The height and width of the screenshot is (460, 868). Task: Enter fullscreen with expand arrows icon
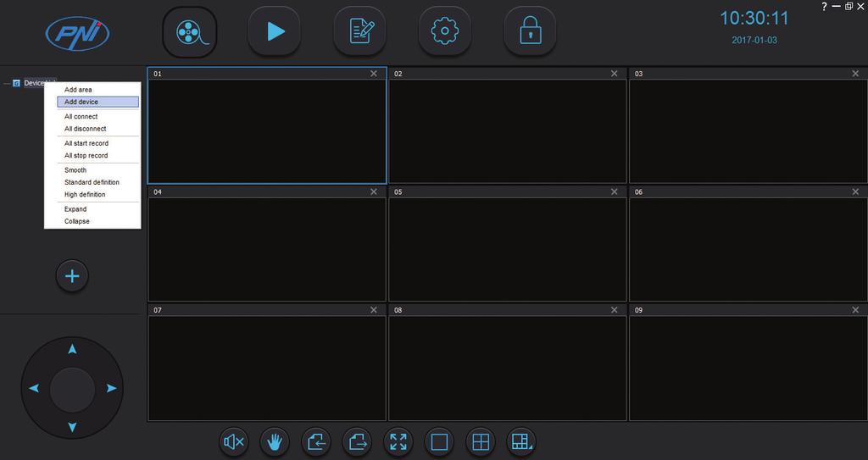(398, 441)
